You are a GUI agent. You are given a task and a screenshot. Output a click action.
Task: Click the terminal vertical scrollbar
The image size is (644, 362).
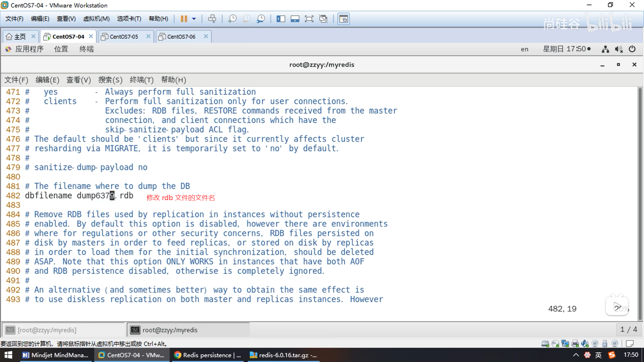click(640, 201)
